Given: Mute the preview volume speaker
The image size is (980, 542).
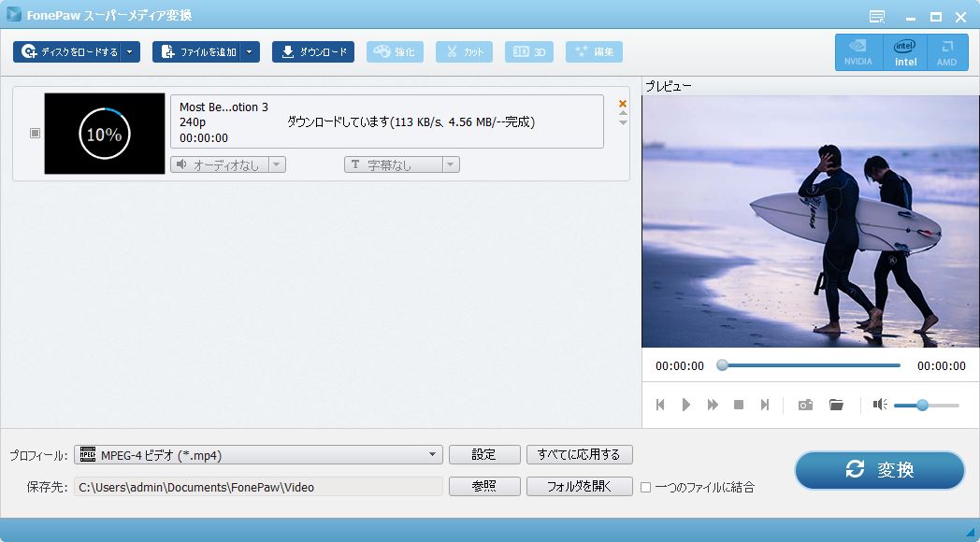Looking at the screenshot, I should pos(879,405).
